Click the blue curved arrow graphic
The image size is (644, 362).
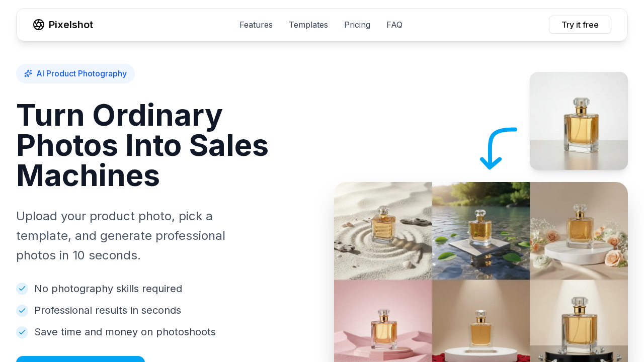tap(498, 148)
